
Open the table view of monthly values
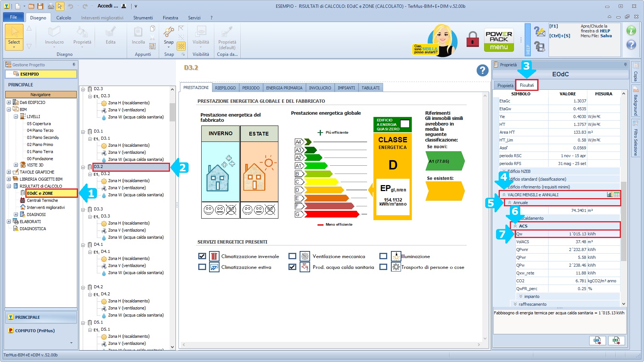coord(617,194)
